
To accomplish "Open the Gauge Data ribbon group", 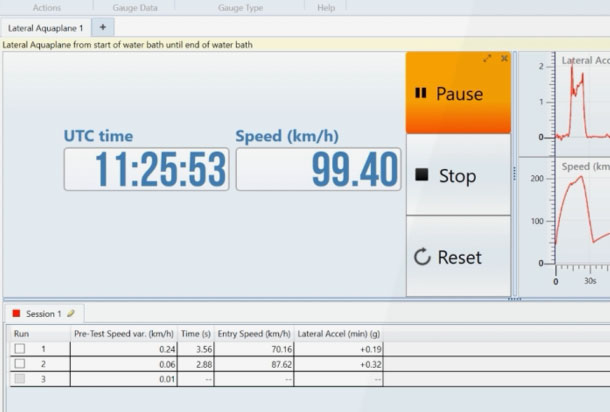I will [x=134, y=7].
